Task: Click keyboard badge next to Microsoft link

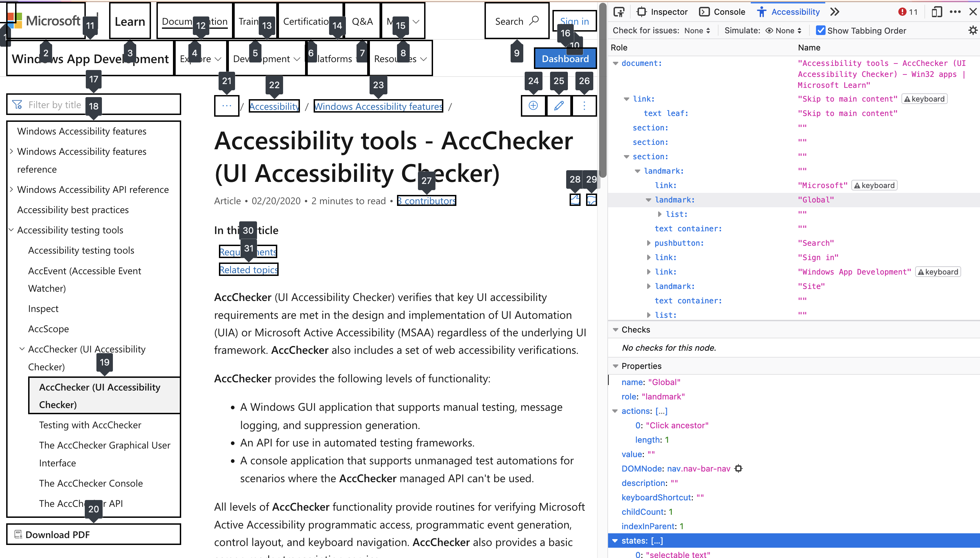Action: 874,186
